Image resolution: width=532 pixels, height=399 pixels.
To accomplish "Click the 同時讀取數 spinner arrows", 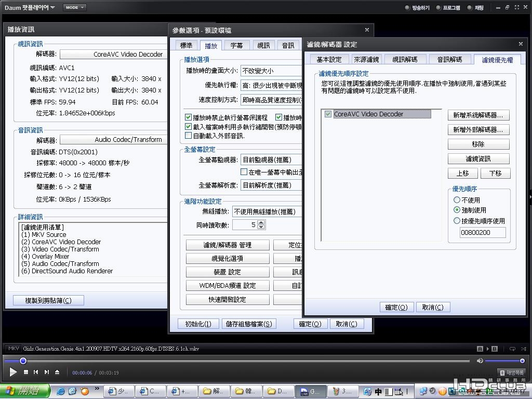I will pyautogui.click(x=261, y=224).
